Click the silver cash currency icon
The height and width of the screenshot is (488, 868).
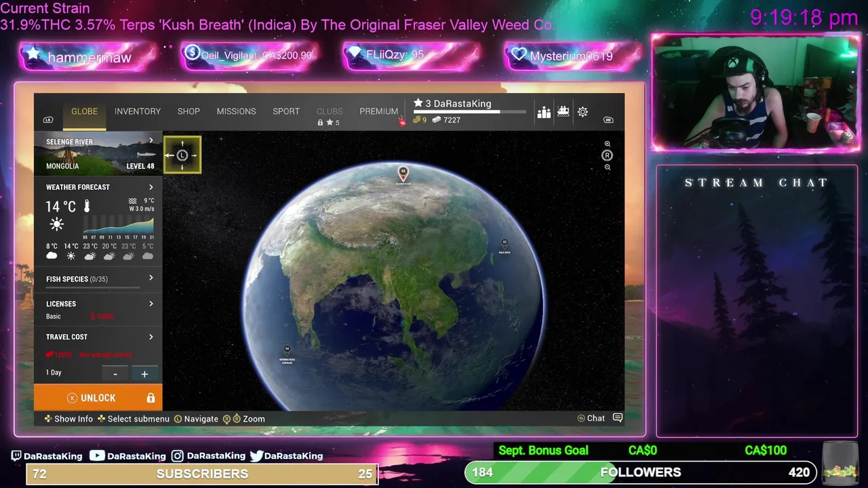pyautogui.click(x=436, y=119)
